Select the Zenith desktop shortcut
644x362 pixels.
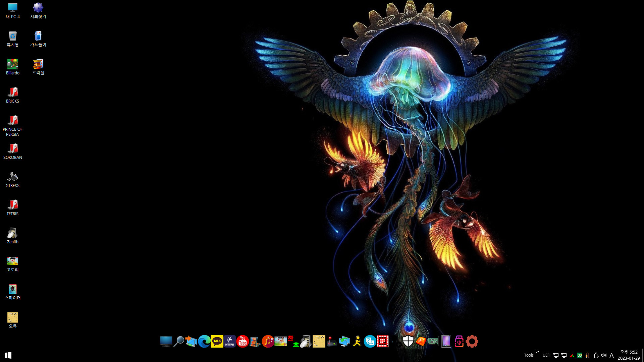tap(13, 236)
